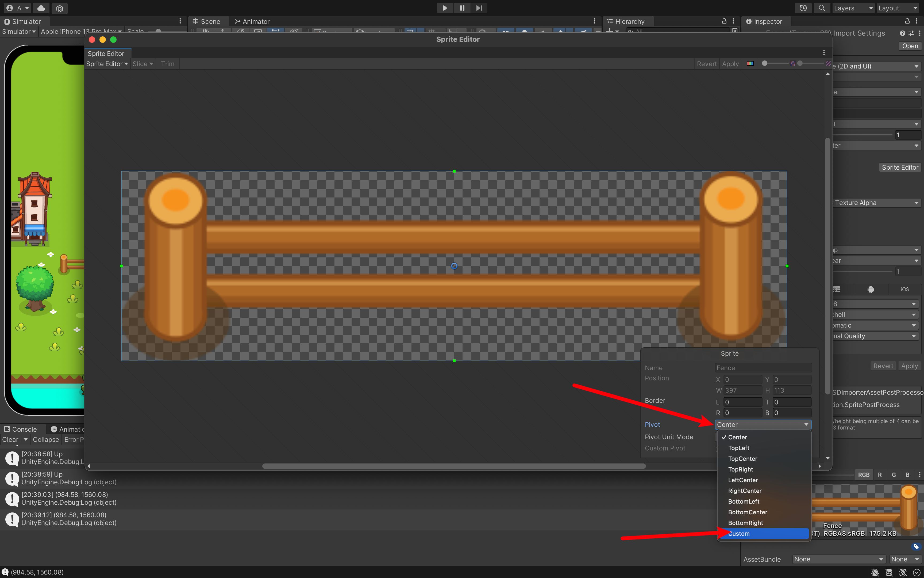Open the Pivot dropdown
This screenshot has width=924, height=578.
click(x=763, y=424)
